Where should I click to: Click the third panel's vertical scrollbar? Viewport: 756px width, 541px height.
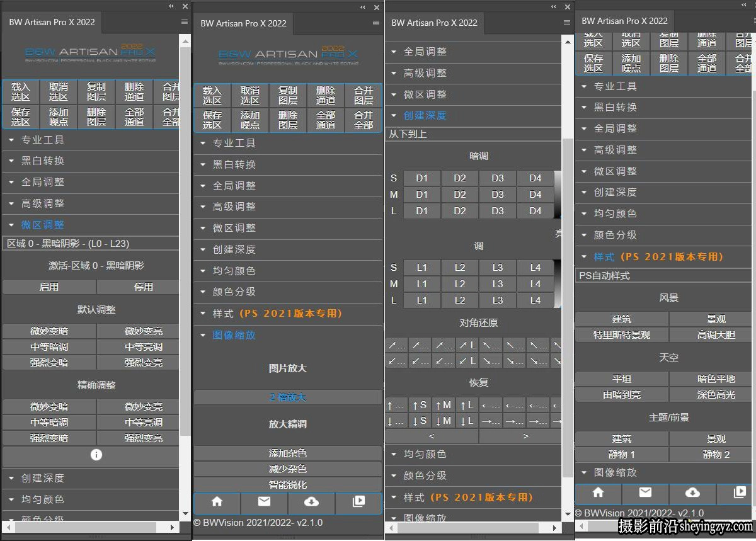tap(568, 309)
